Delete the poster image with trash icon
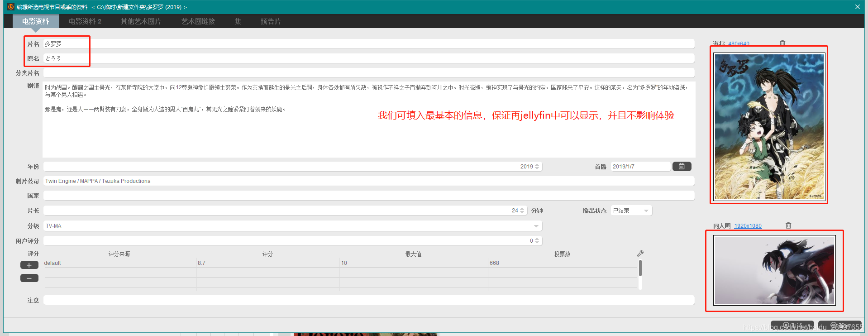 click(782, 43)
